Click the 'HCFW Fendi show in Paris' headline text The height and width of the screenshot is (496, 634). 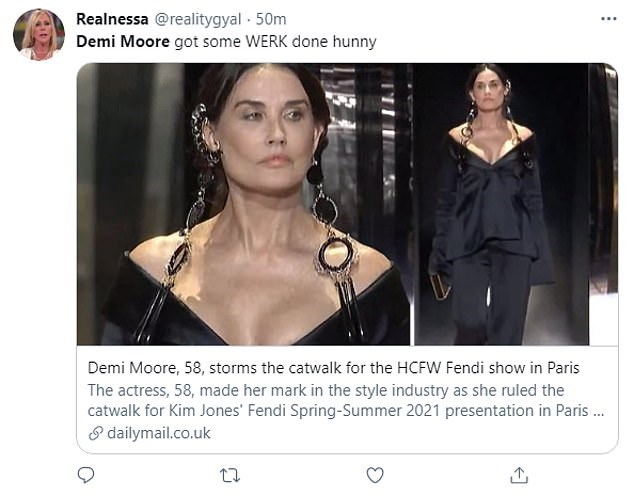(484, 368)
